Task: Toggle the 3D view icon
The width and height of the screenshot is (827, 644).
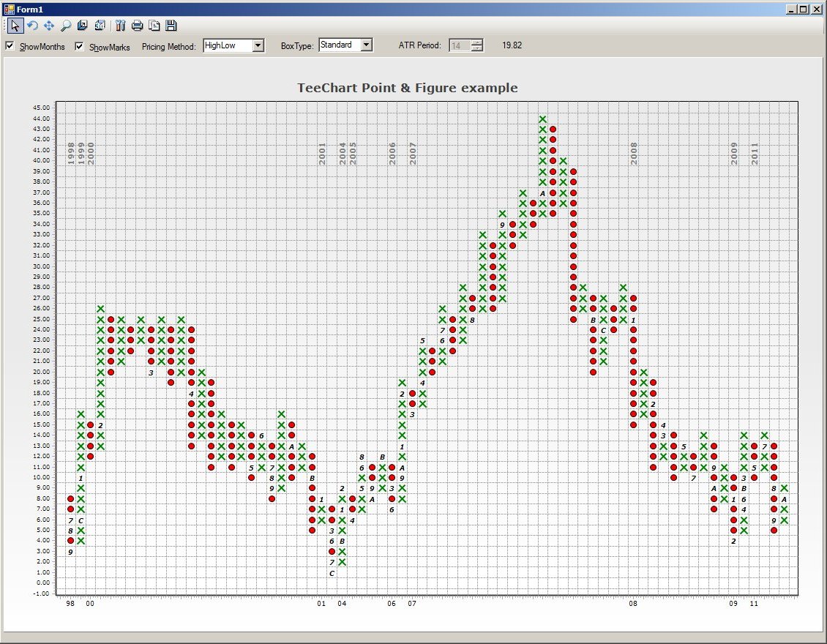Action: (x=100, y=26)
